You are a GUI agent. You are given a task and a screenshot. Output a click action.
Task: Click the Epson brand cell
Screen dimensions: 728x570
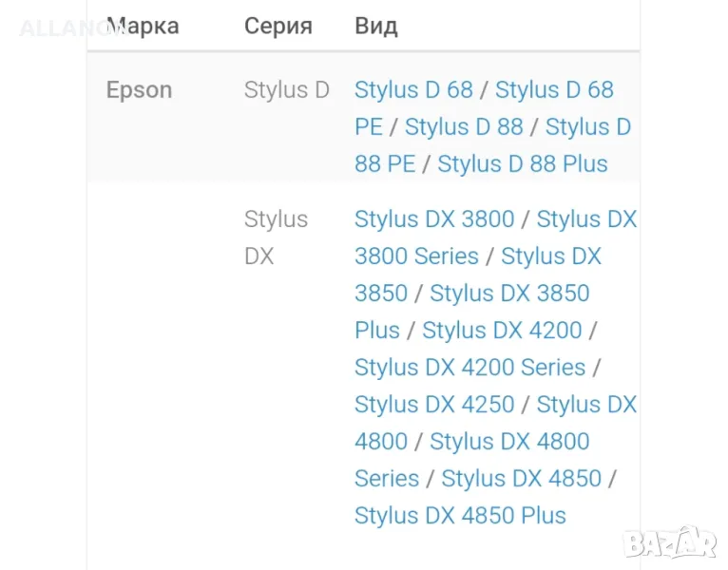[139, 90]
